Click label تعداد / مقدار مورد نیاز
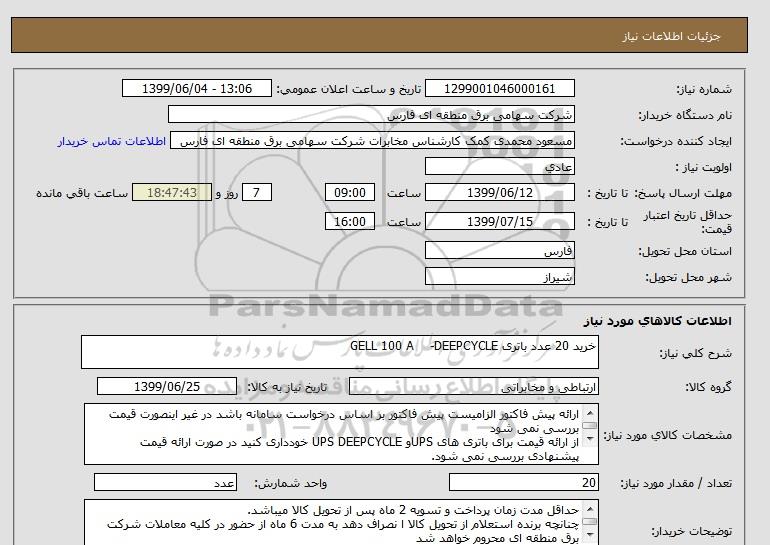Viewport: 770px width, 545px height. [x=676, y=484]
